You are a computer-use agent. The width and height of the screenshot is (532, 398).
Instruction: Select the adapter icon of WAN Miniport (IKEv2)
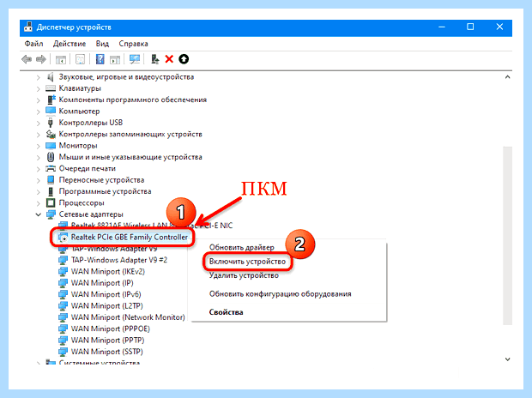pyautogui.click(x=63, y=271)
